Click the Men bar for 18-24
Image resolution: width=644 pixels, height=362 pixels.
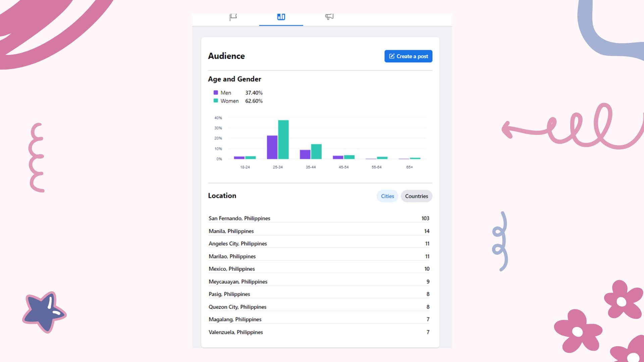239,158
